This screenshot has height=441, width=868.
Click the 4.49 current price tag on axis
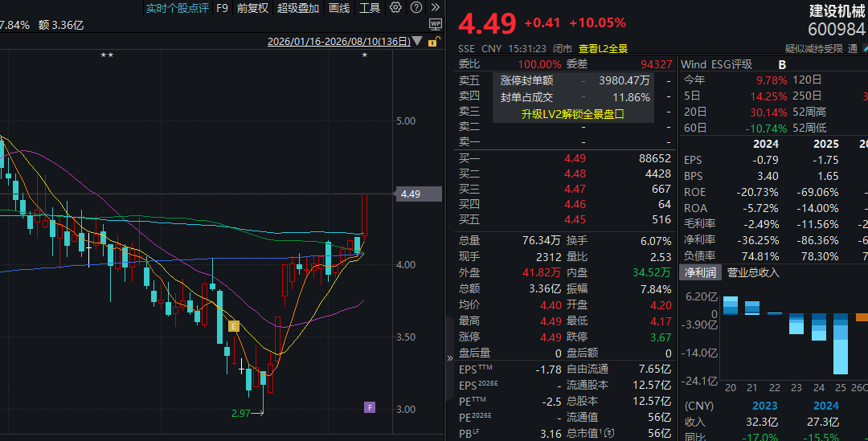417,194
